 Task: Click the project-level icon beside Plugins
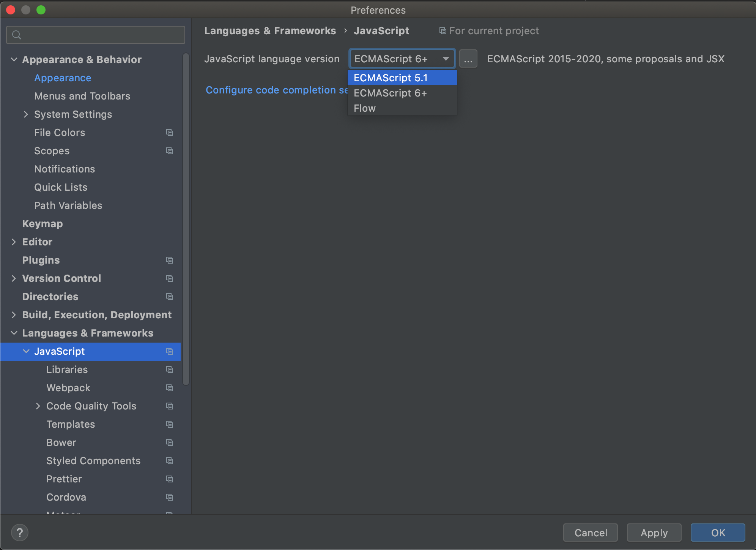[x=170, y=260]
